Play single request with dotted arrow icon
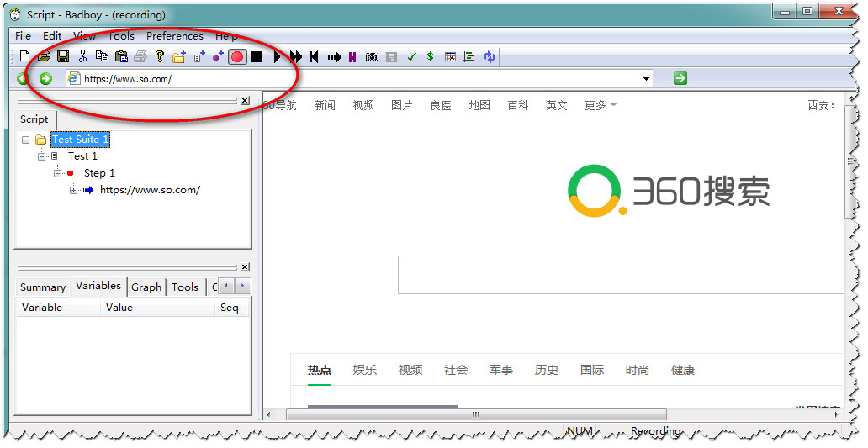The height and width of the screenshot is (448, 868). [334, 57]
